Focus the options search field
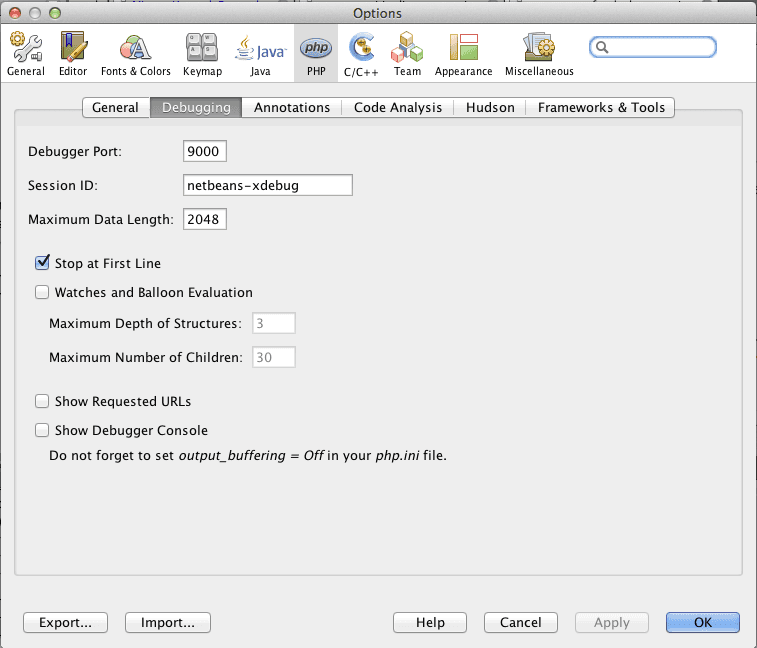 click(653, 47)
